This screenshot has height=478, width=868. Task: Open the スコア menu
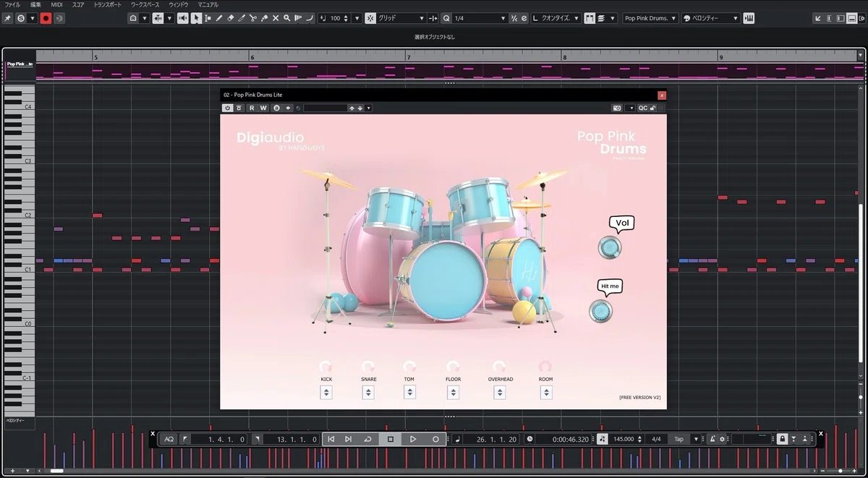click(x=78, y=4)
